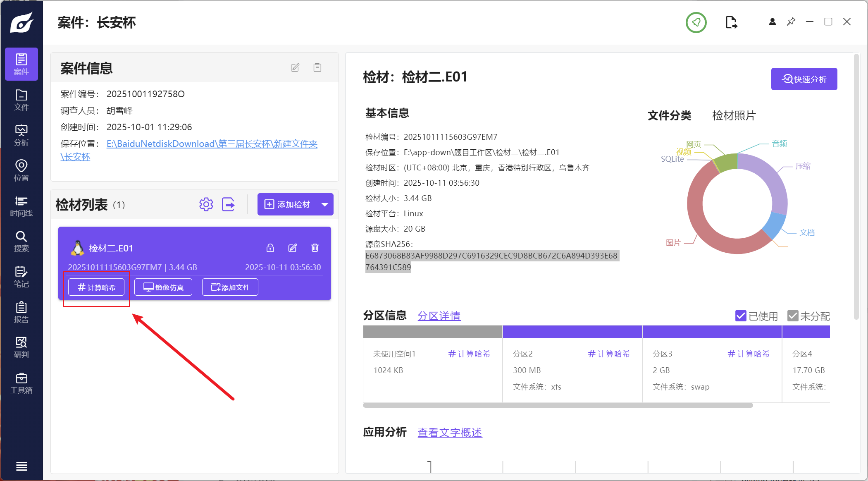Toggle the 未分配 checkbox
The height and width of the screenshot is (481, 868).
(x=792, y=316)
